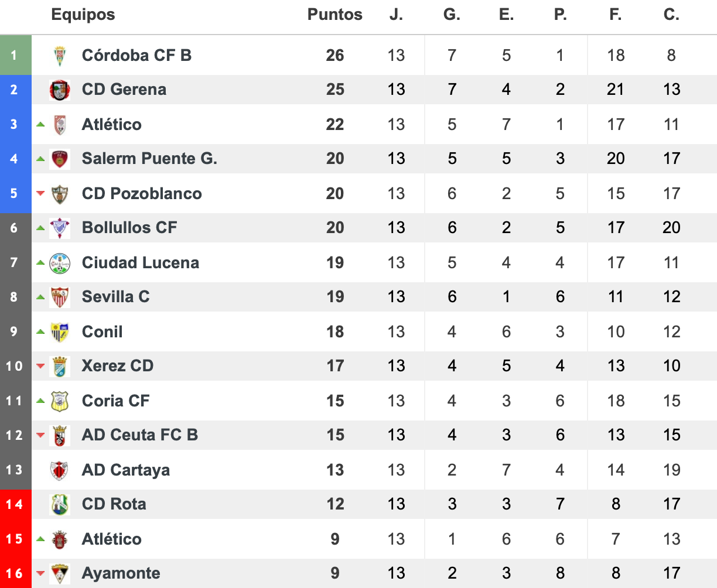717x588 pixels.
Task: Select the CD Pozoblanco crest icon
Action: click(60, 194)
